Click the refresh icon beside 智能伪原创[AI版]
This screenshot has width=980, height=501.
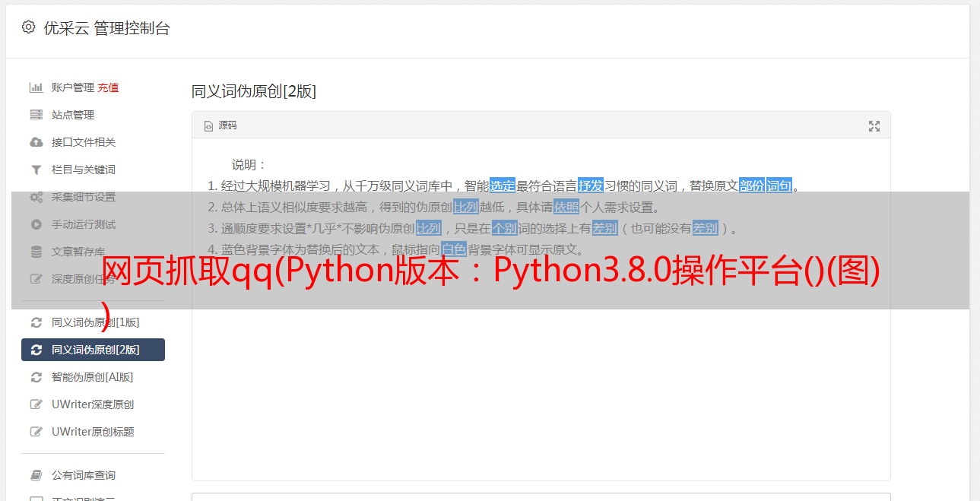coord(36,377)
